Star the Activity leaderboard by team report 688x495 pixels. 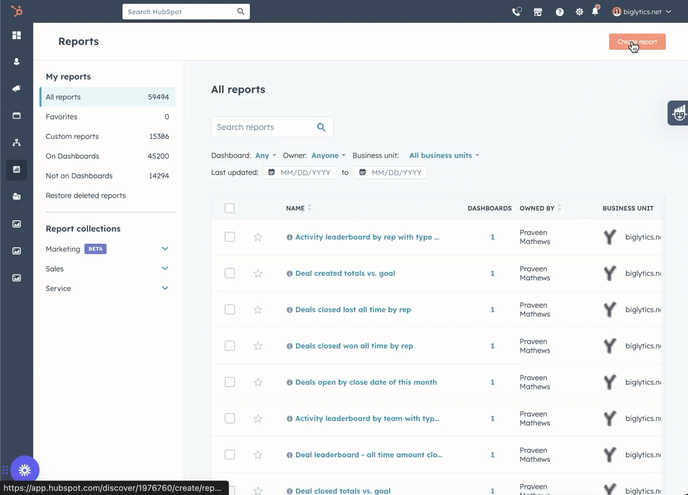click(258, 419)
